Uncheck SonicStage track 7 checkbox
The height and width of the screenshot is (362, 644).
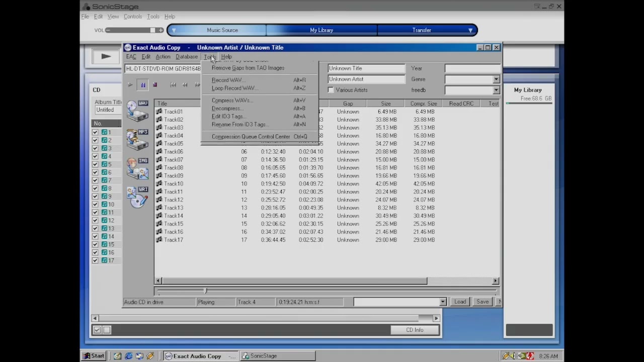95,180
